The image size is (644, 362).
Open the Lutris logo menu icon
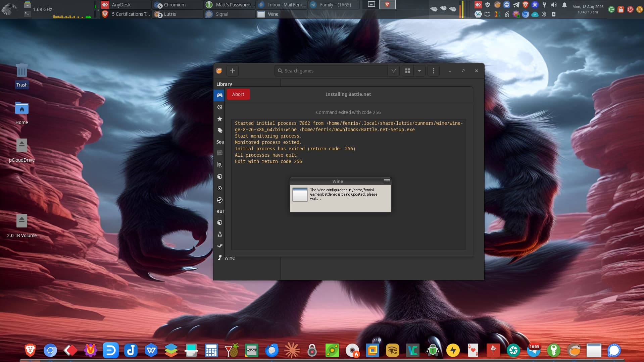[x=219, y=71]
